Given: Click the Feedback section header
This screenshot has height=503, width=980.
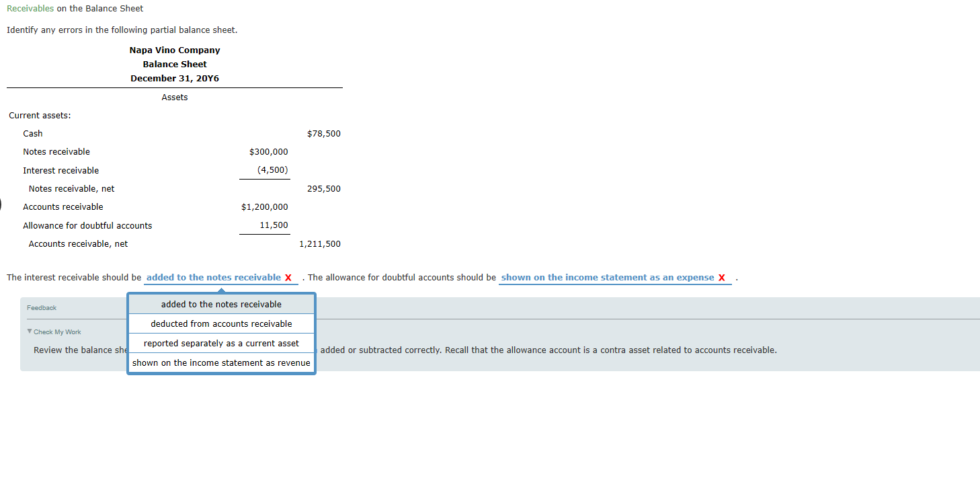Looking at the screenshot, I should [42, 307].
